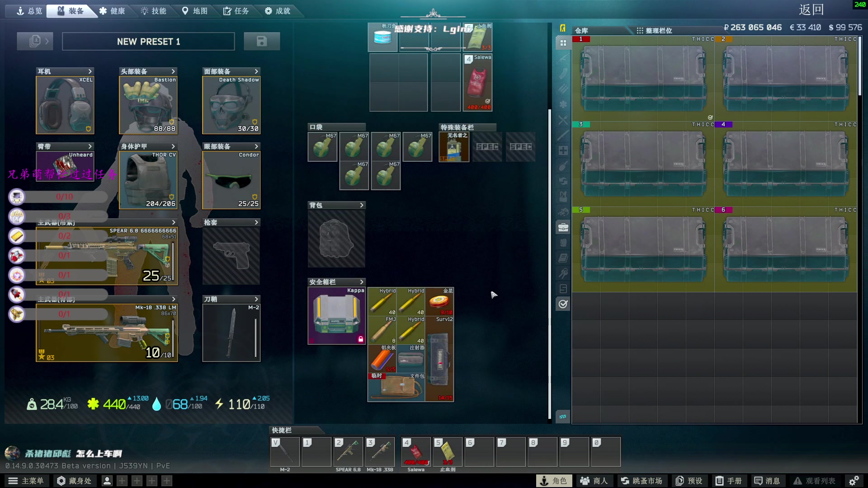Image resolution: width=868 pixels, height=488 pixels.
Task: Click the Surv12 kit in secure container
Action: click(x=439, y=358)
